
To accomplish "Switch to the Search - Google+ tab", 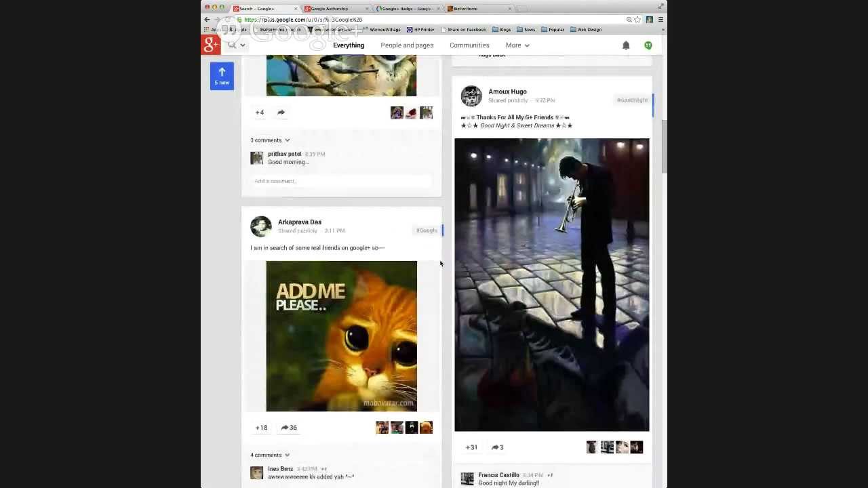I will [x=263, y=8].
